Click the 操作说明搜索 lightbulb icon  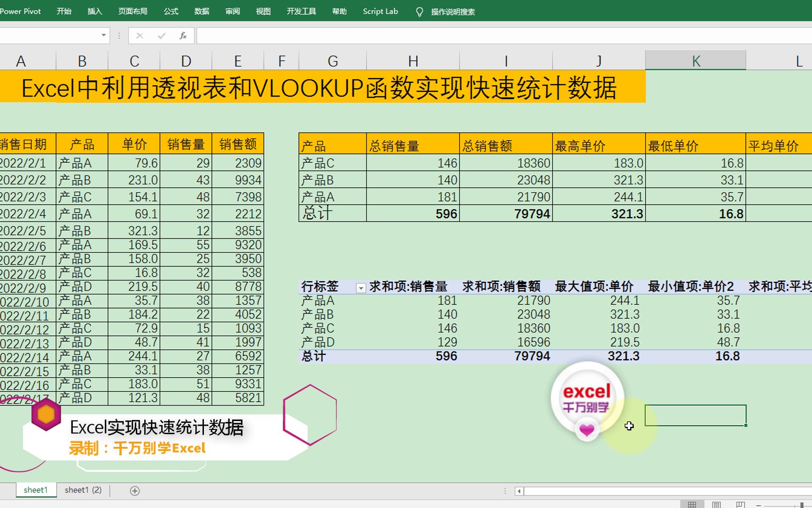(x=420, y=12)
